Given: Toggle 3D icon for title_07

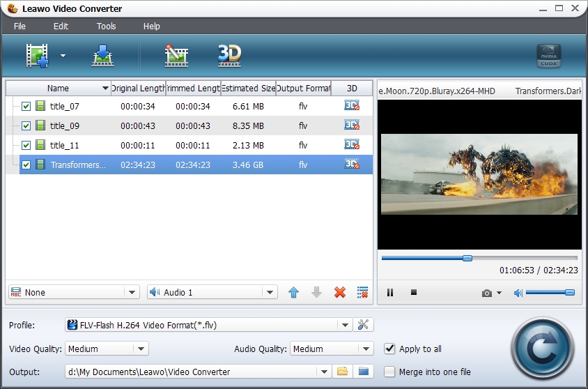Looking at the screenshot, I should coord(352,106).
